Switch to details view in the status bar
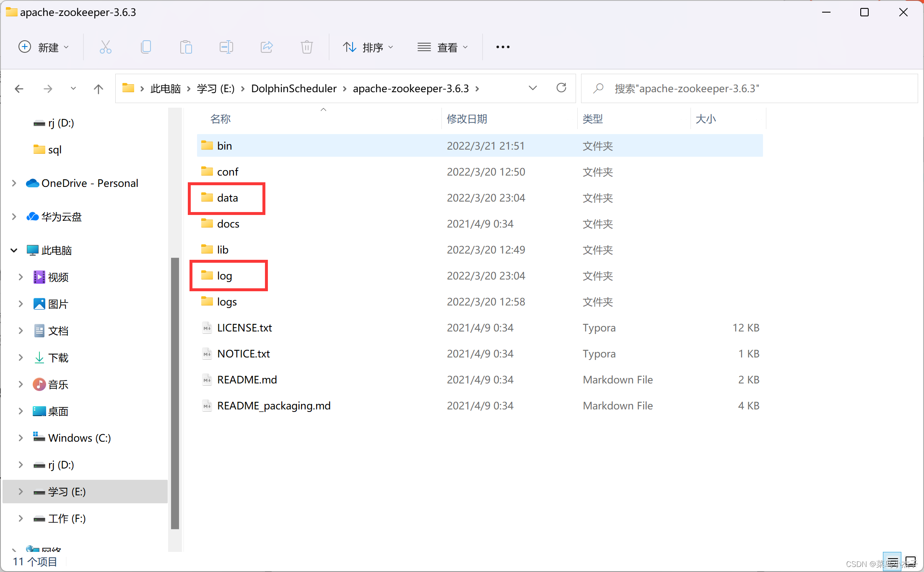Image resolution: width=924 pixels, height=572 pixels. (x=892, y=561)
